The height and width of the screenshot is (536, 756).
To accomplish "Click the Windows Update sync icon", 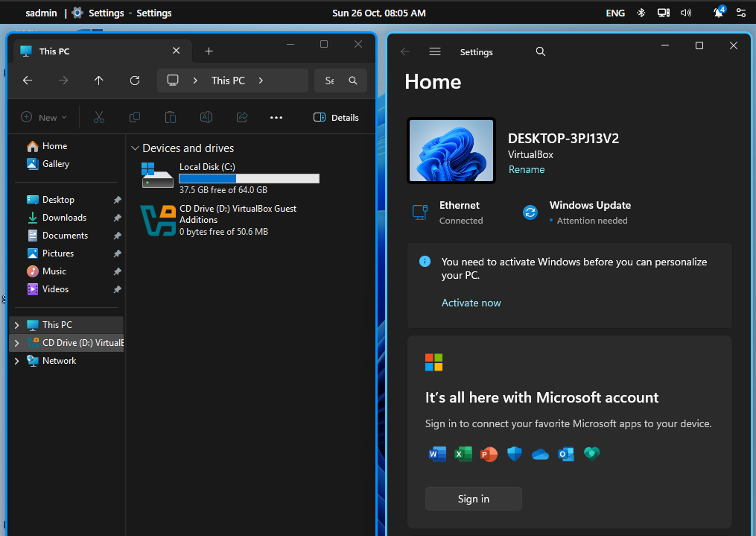I will (x=530, y=212).
